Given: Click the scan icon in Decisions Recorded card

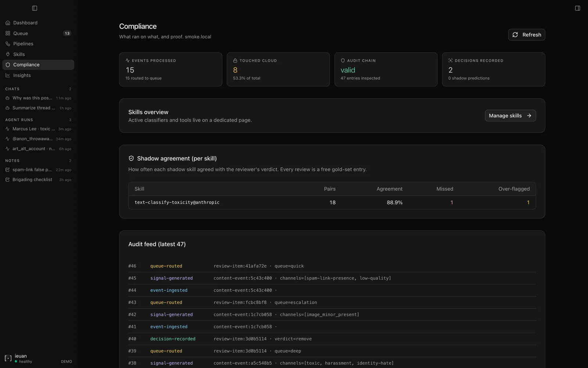Looking at the screenshot, I should click(x=451, y=61).
